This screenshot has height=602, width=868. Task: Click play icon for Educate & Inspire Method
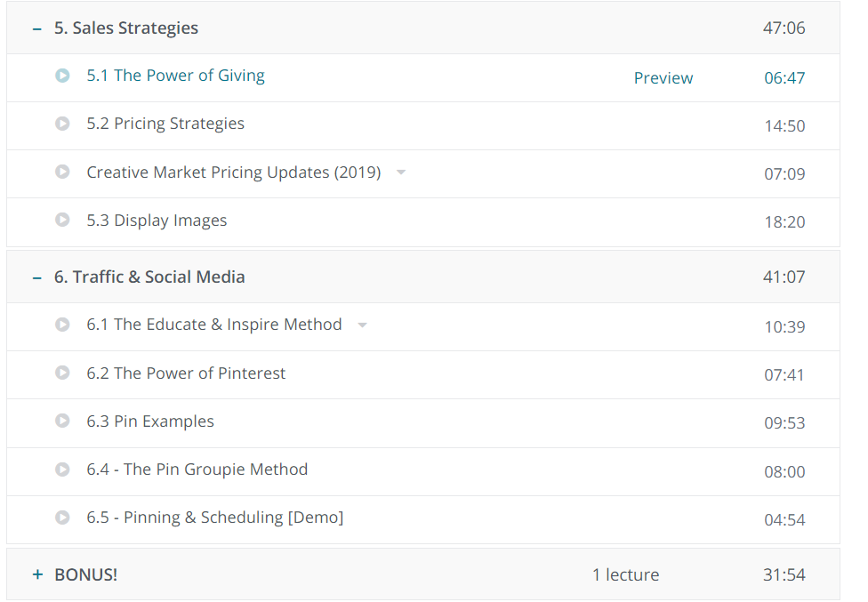tap(62, 325)
